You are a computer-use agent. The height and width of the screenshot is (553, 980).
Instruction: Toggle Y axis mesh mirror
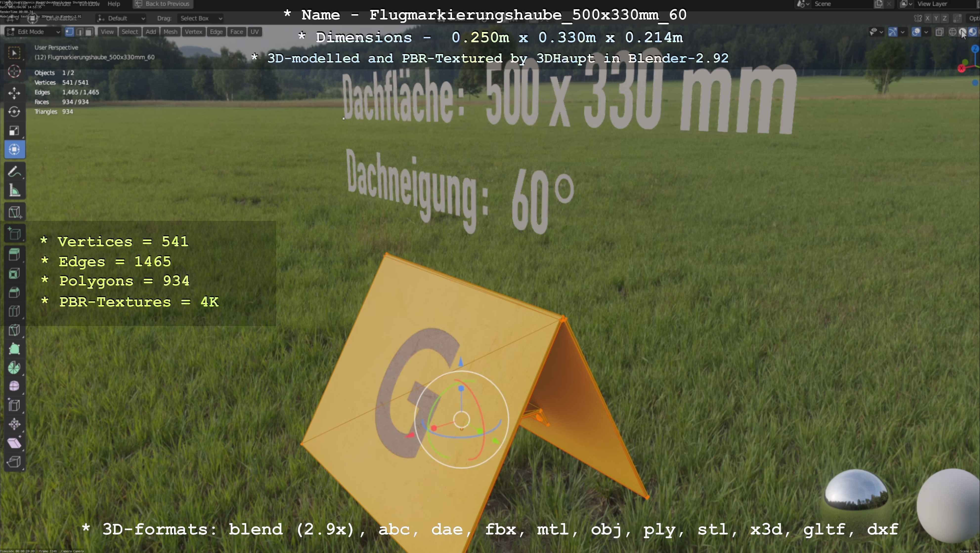[936, 18]
